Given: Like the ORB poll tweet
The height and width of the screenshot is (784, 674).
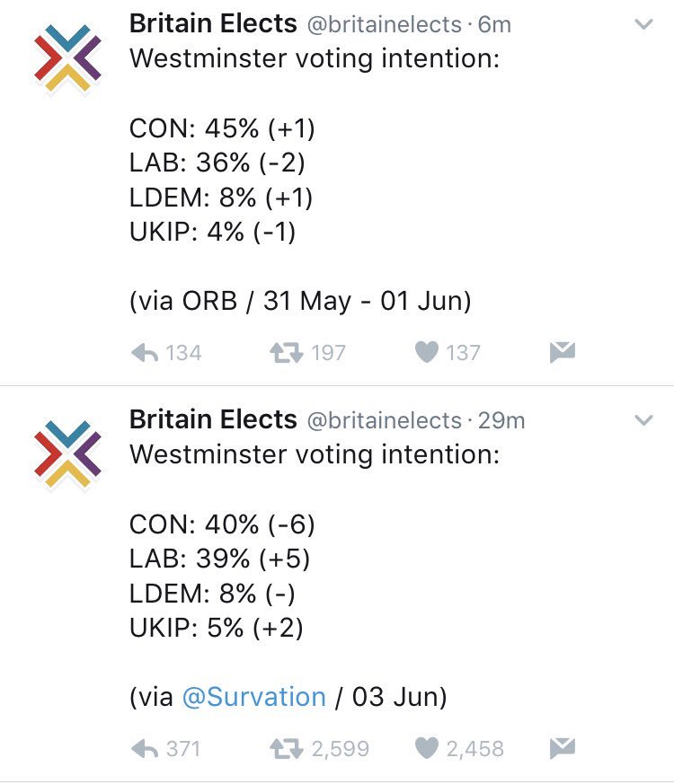Looking at the screenshot, I should click(x=426, y=353).
